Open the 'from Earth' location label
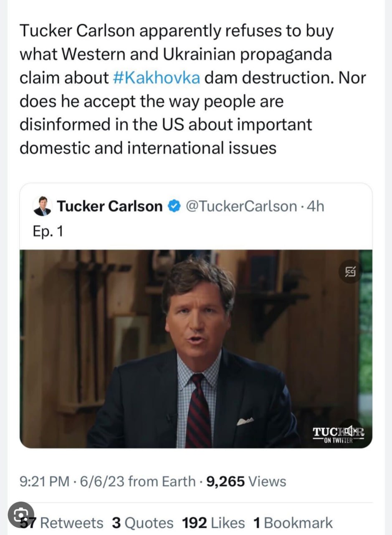392x535 pixels. [162, 481]
